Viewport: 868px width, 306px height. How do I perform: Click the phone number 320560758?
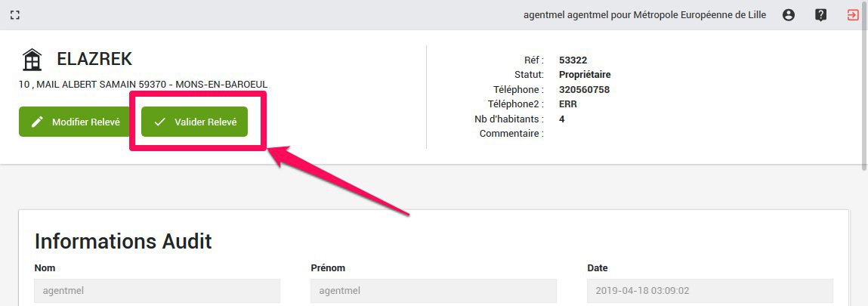point(584,90)
